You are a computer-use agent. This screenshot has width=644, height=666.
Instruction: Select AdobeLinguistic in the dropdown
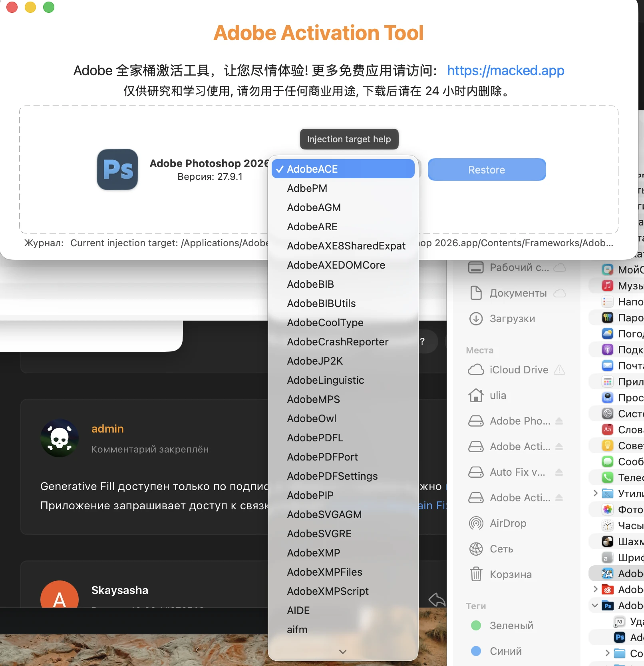[343, 380]
